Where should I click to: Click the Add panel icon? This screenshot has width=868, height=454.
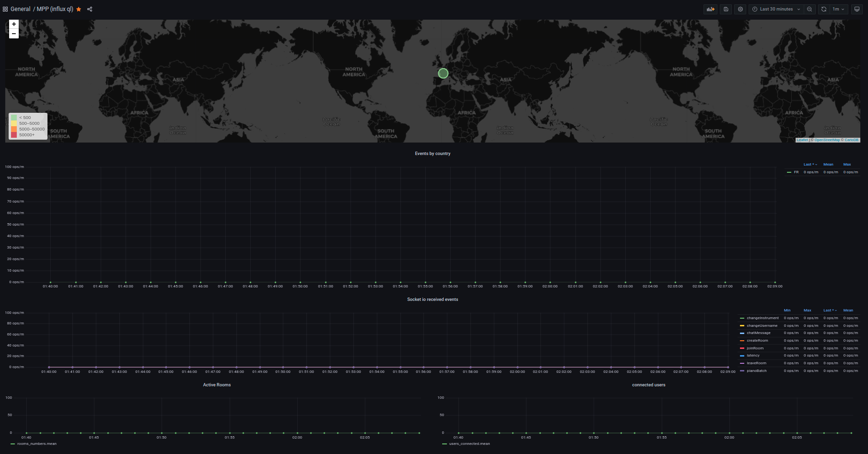click(710, 9)
